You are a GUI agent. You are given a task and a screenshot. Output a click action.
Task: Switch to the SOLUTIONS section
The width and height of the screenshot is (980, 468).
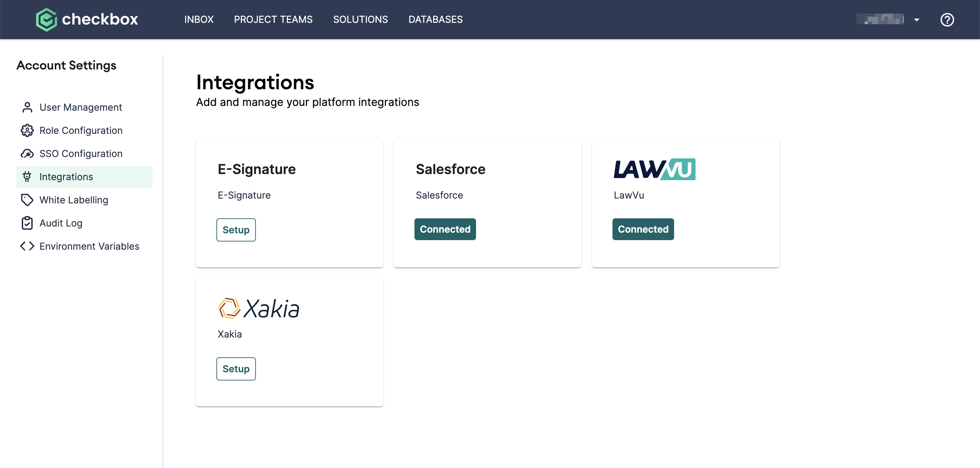360,19
